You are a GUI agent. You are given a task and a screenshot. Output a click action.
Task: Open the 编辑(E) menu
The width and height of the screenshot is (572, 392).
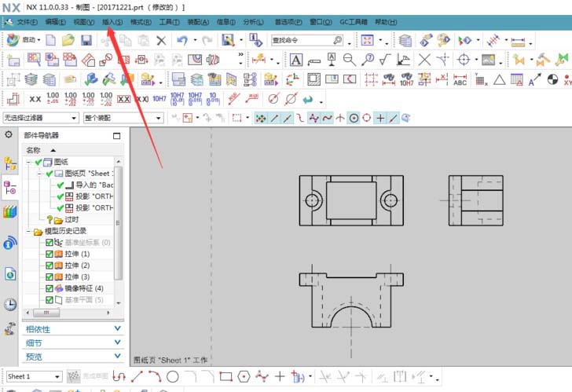click(56, 22)
